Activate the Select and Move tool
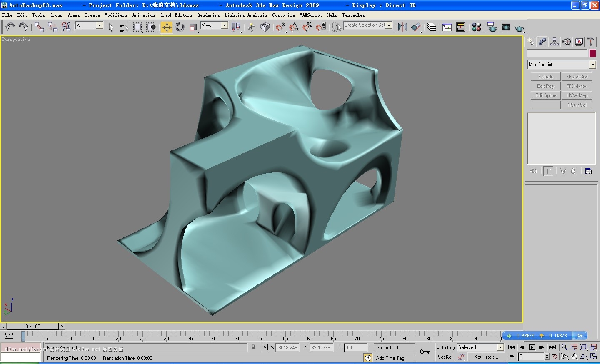This screenshot has width=600, height=364. click(x=167, y=27)
